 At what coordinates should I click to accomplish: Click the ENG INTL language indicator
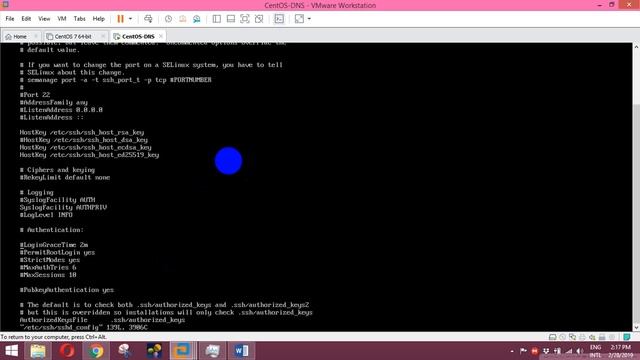tap(596, 351)
